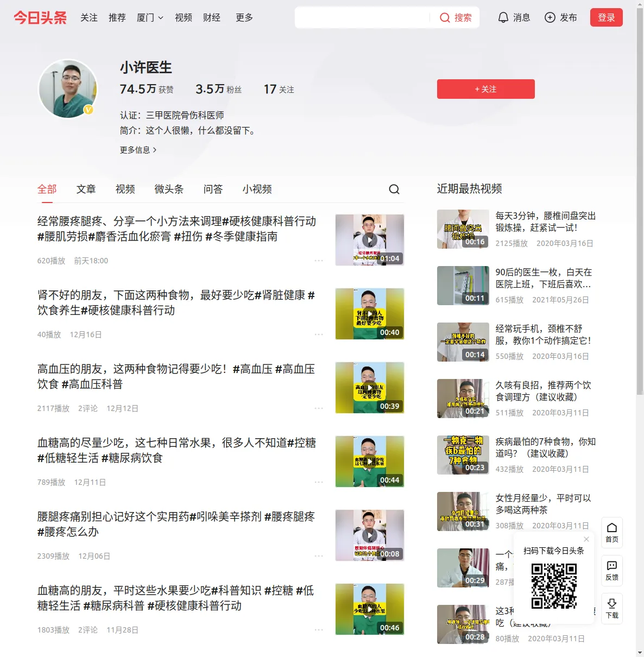Select the 全部 tab
The width and height of the screenshot is (644, 657).
47,189
